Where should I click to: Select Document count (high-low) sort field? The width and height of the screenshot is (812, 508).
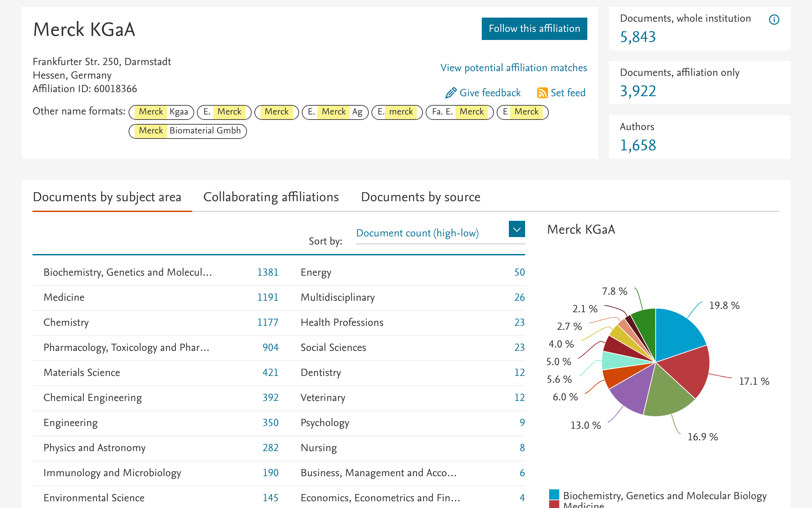click(x=417, y=233)
